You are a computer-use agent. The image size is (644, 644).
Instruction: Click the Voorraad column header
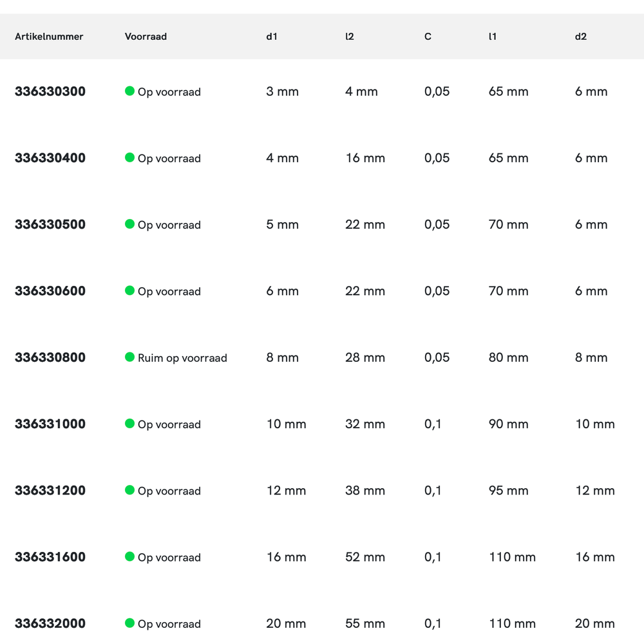click(x=146, y=37)
